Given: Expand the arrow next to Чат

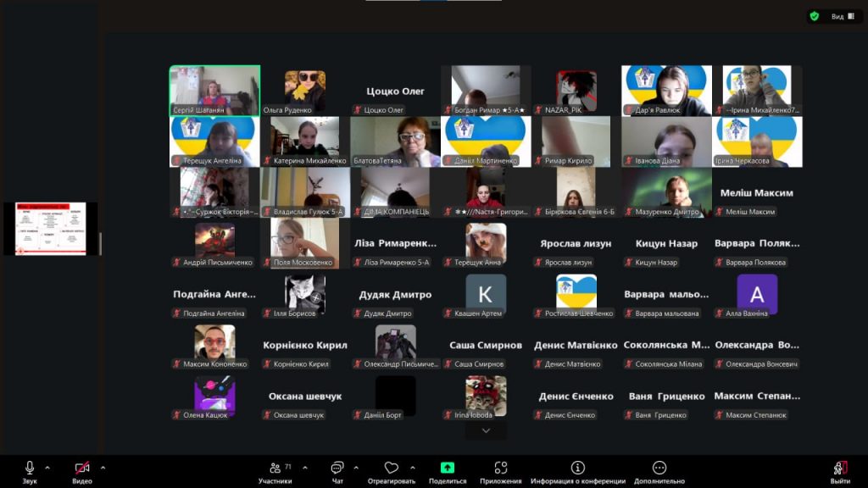Looking at the screenshot, I should click(356, 467).
